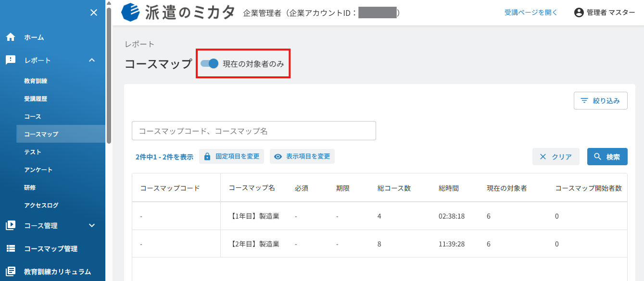Click the コースマップ開始者数 column header
The width and height of the screenshot is (644, 281).
pos(589,188)
